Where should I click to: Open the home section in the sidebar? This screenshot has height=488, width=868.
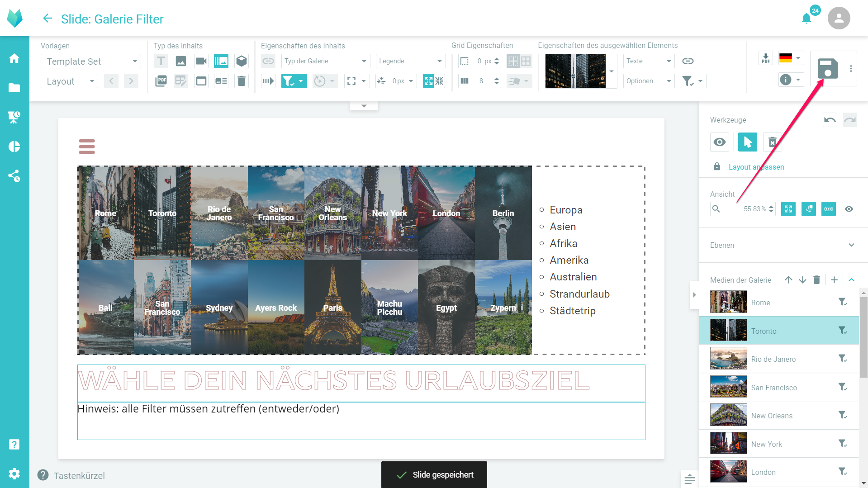(14, 58)
